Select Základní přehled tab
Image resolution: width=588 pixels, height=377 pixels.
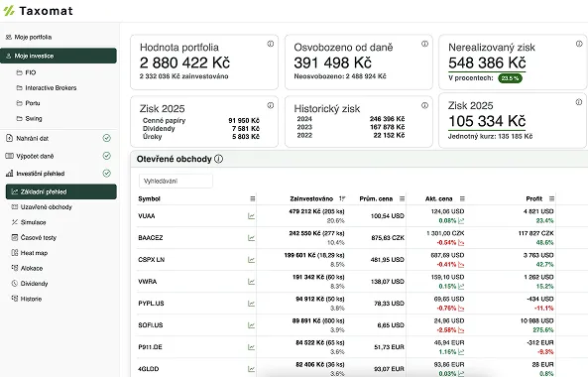[61, 191]
